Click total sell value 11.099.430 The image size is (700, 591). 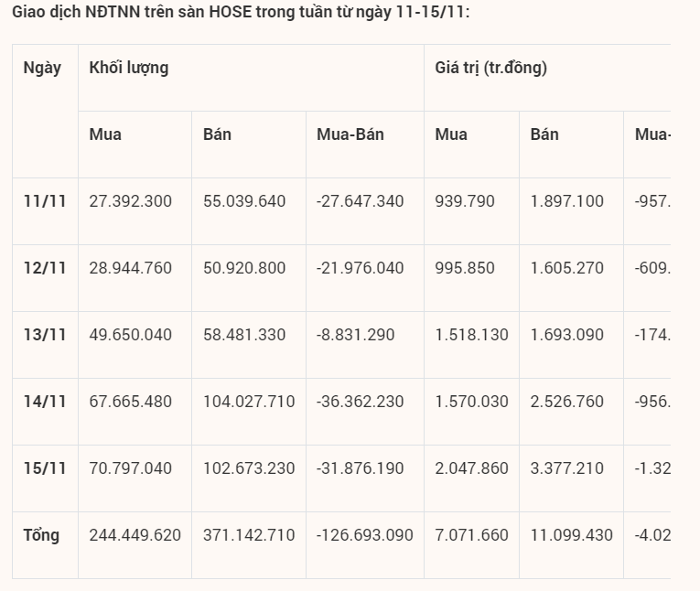tap(572, 535)
